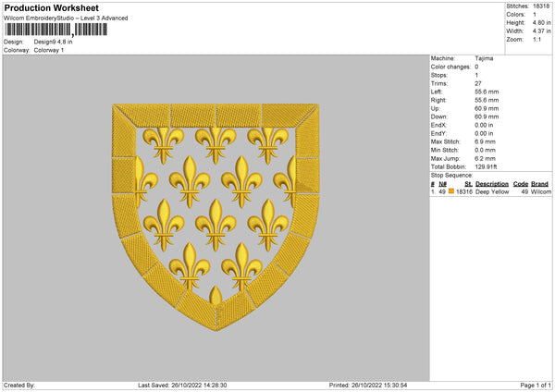Click the Colors count value 1

(535, 15)
